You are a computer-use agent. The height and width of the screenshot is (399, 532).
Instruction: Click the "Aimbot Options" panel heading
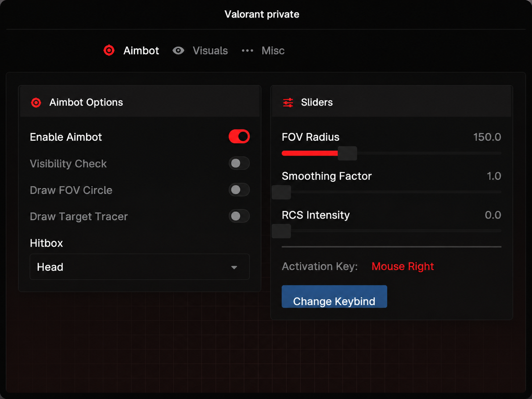coord(86,103)
